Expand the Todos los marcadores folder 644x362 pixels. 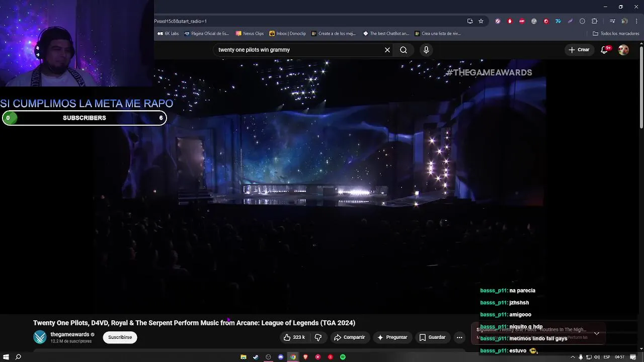click(616, 34)
